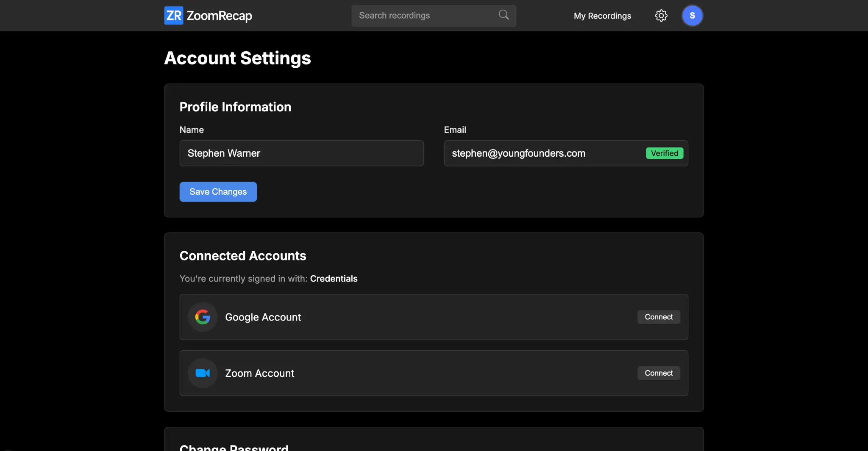Click the Google logo icon
Image resolution: width=868 pixels, height=451 pixels.
pyautogui.click(x=203, y=317)
